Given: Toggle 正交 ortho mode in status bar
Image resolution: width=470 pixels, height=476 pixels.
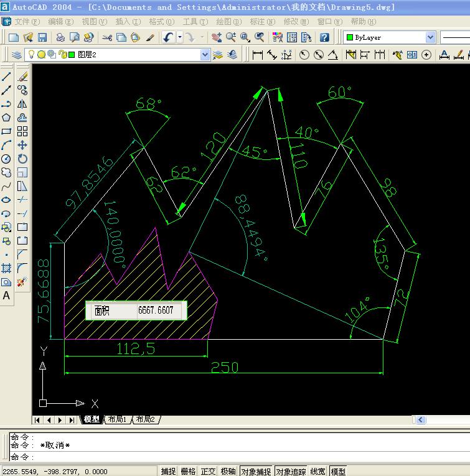Looking at the screenshot, I should tap(208, 472).
